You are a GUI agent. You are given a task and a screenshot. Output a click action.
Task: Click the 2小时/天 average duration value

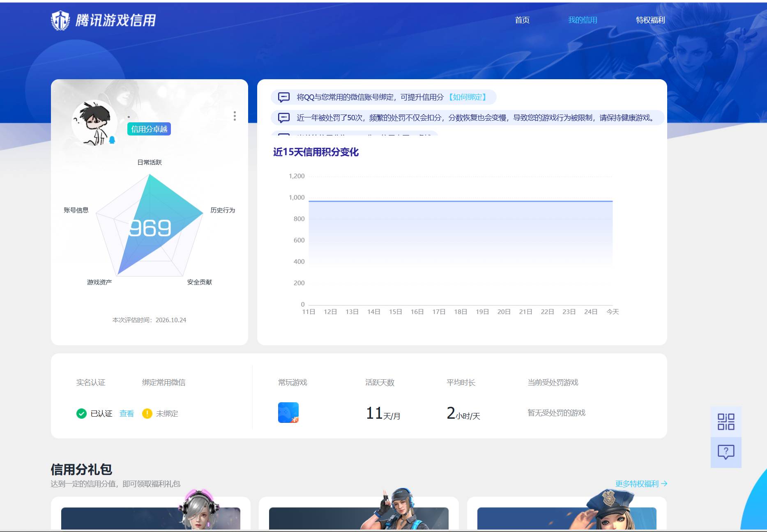(x=463, y=413)
